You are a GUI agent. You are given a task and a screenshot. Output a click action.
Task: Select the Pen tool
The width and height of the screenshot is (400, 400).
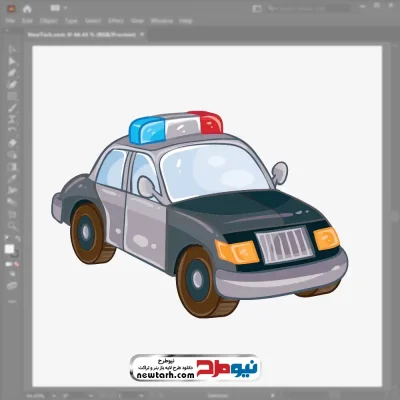(x=12, y=73)
